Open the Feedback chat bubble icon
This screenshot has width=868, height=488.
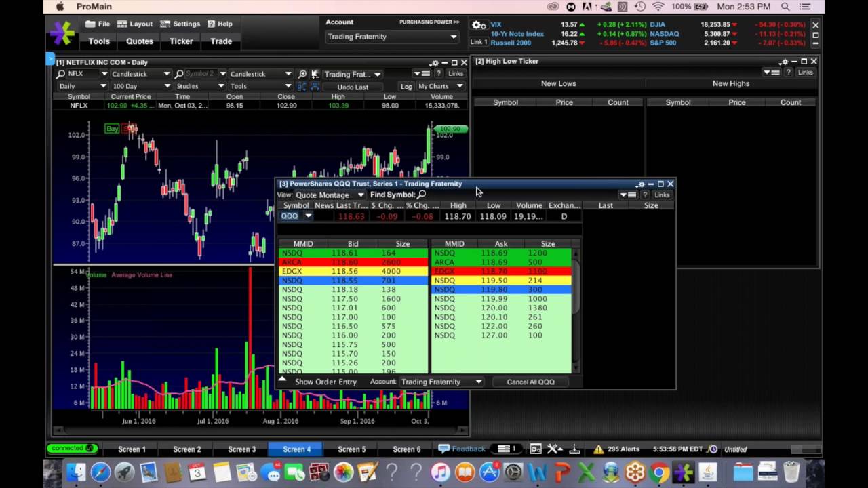click(444, 449)
